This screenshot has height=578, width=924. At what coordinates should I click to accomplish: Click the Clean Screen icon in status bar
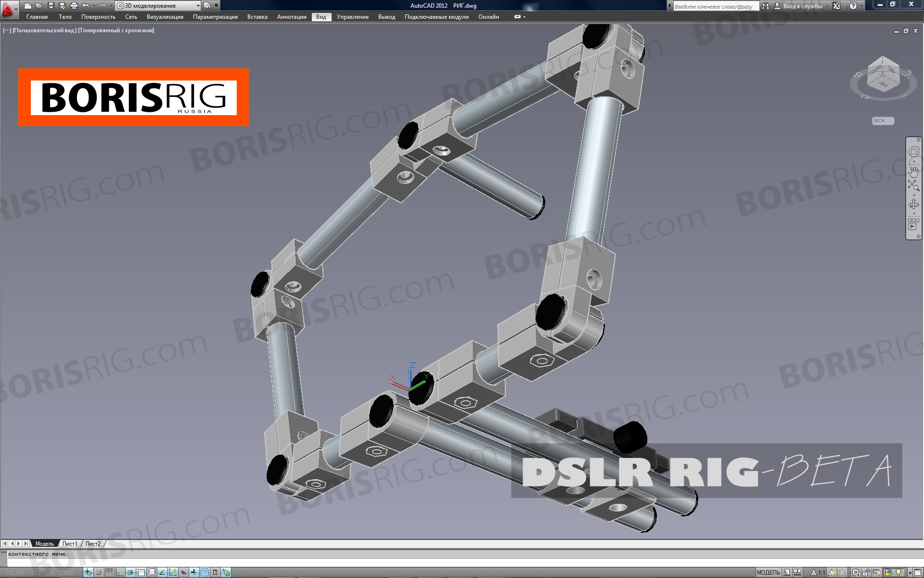coord(918,572)
